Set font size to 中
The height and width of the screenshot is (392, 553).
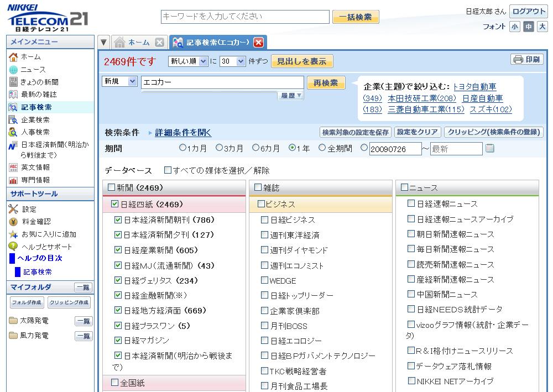pos(528,27)
